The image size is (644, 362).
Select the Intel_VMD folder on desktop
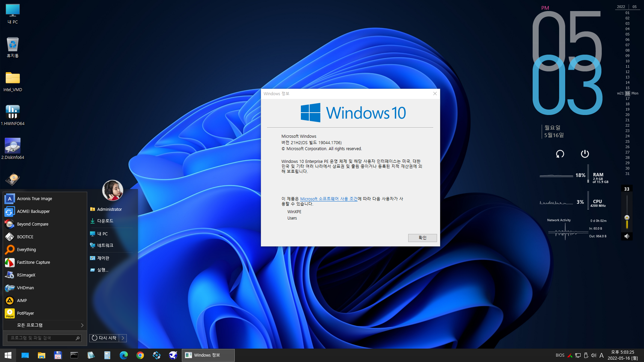point(13,81)
